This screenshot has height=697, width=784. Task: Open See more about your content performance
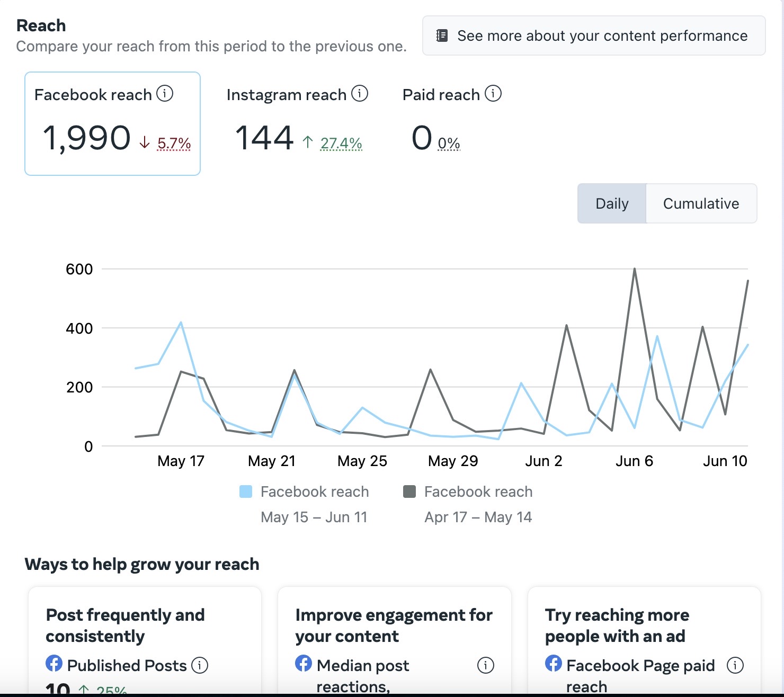tap(593, 35)
